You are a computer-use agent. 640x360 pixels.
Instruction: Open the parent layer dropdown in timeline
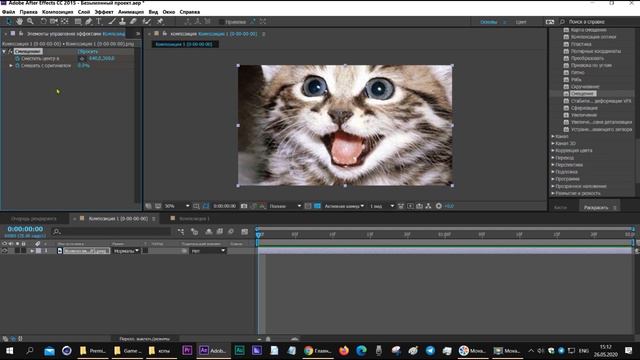click(x=208, y=251)
